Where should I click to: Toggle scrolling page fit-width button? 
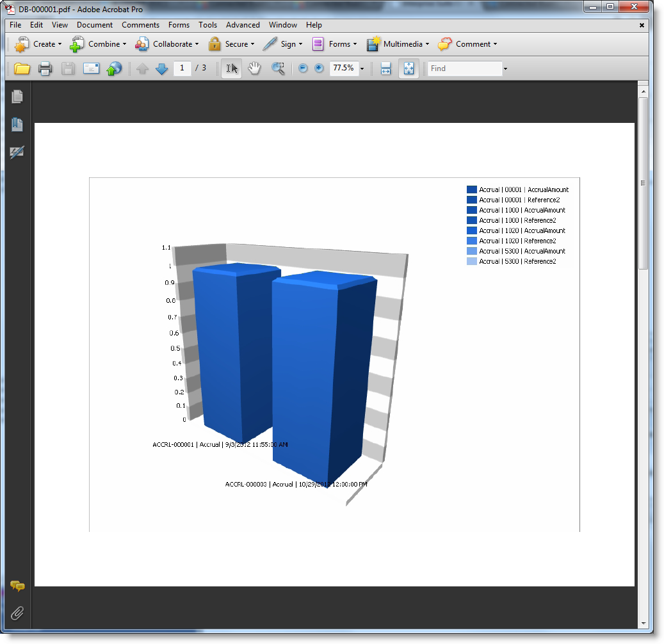pyautogui.click(x=385, y=68)
